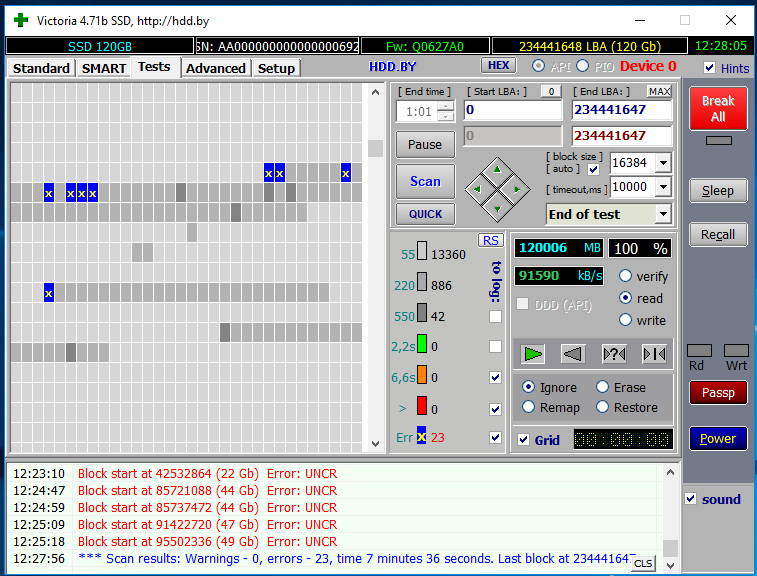Select the verify test mode
The height and width of the screenshot is (576, 757).
[x=625, y=276]
